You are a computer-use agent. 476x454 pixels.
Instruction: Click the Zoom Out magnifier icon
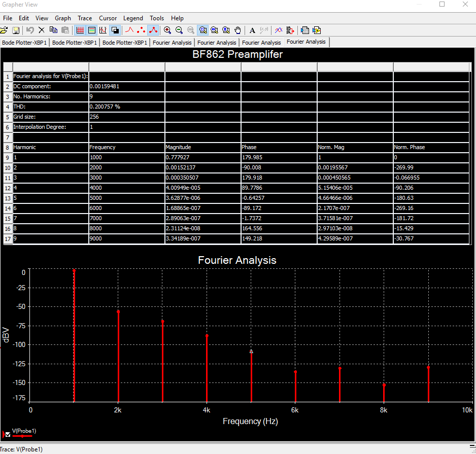pos(179,30)
